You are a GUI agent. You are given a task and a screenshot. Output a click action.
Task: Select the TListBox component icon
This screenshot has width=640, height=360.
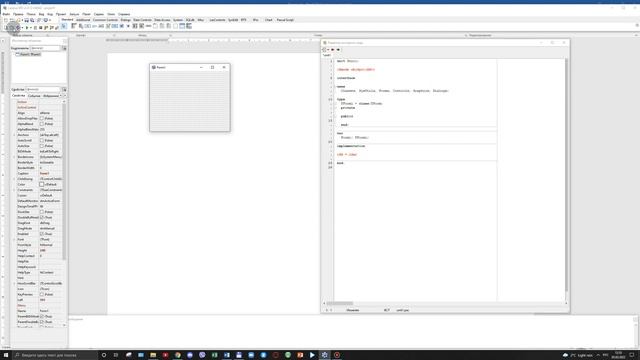(x=135, y=26)
